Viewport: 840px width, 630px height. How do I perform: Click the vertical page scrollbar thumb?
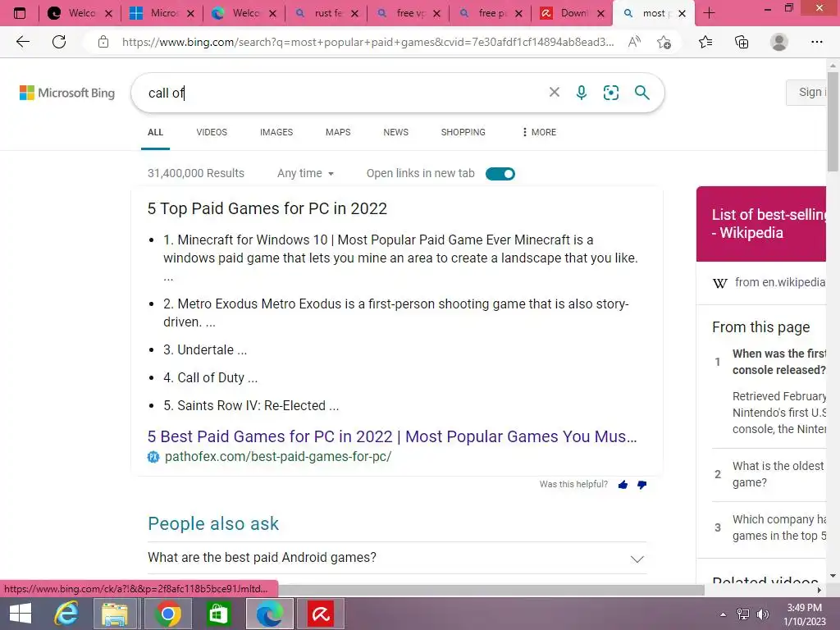(833, 122)
